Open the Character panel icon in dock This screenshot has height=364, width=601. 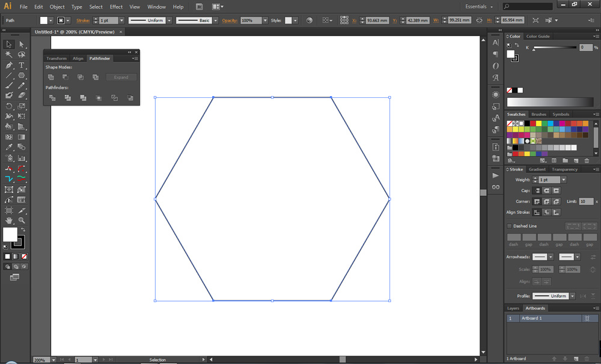pyautogui.click(x=496, y=43)
